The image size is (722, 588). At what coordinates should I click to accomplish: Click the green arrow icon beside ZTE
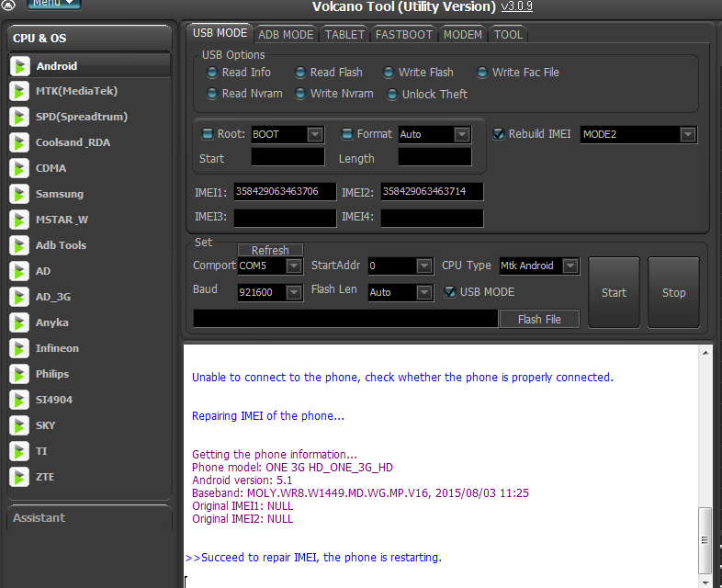[x=20, y=477]
